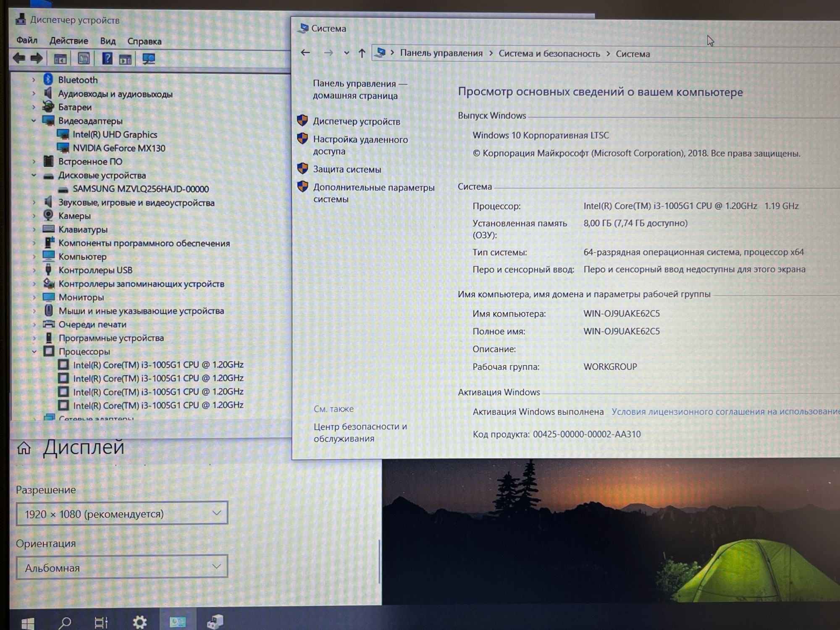Click Панель управления breadcrumb
Screen dimensions: 840x630
pyautogui.click(x=441, y=53)
